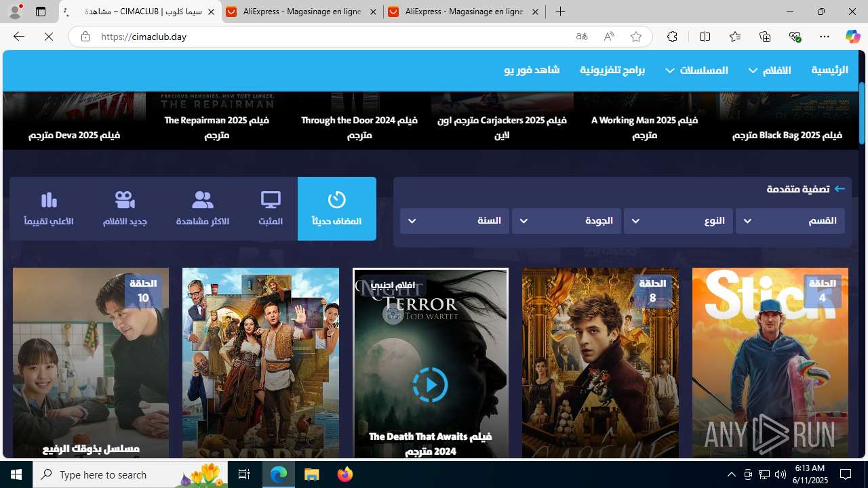
Task: Open Task View on taskbar
Action: (244, 474)
